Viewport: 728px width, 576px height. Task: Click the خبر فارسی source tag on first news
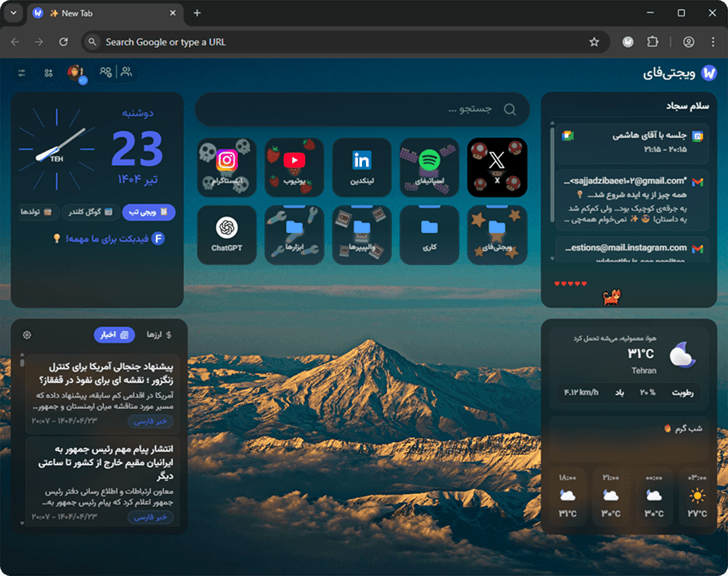[x=150, y=421]
